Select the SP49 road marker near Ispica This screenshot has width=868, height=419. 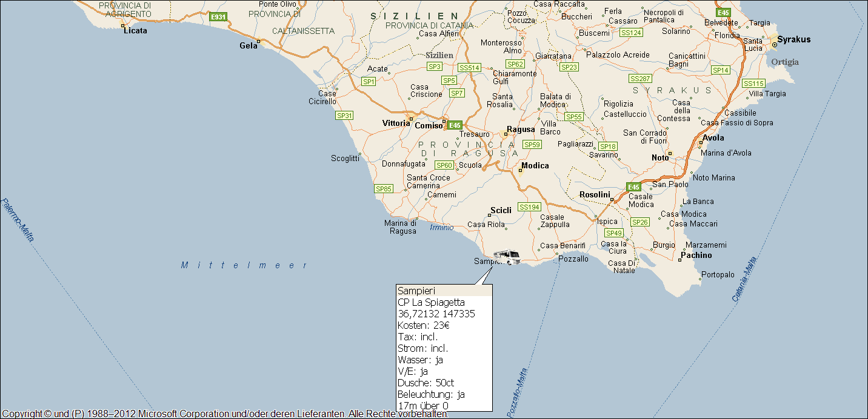[x=613, y=233]
